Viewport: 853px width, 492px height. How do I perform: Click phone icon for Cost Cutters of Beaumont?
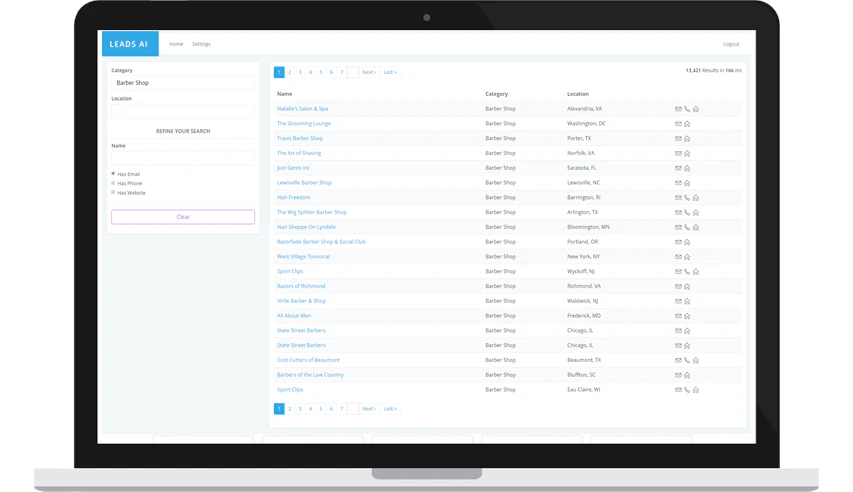click(687, 360)
